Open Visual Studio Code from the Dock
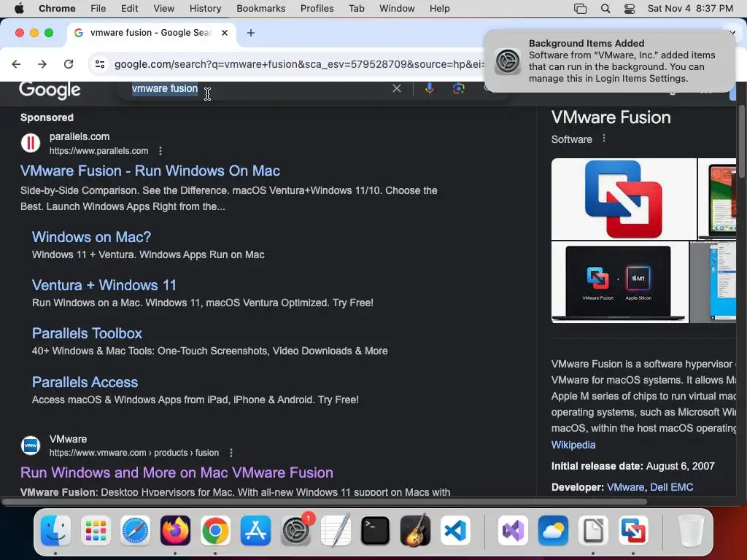 coord(455,530)
